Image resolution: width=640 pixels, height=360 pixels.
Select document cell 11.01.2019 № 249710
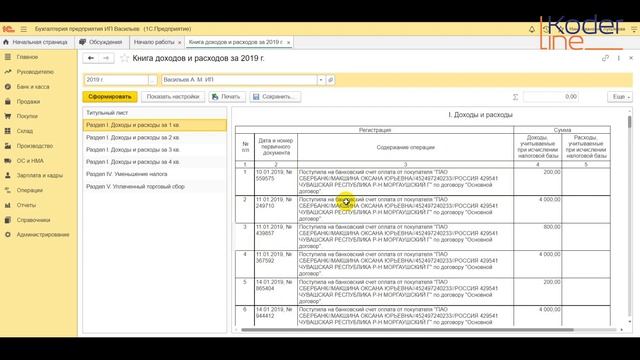276,209
